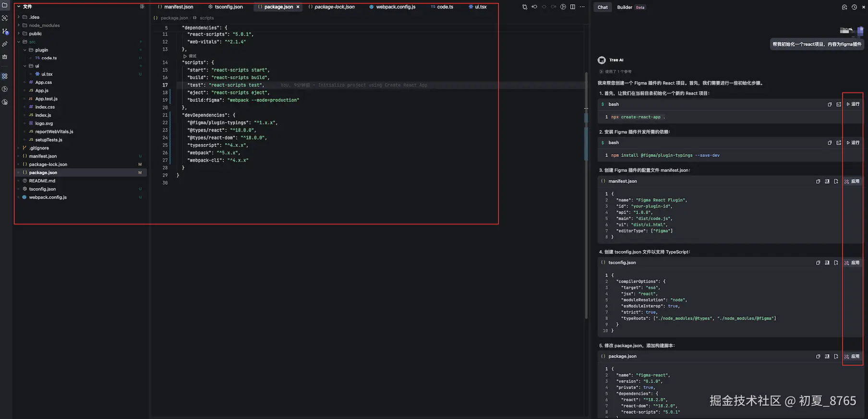Click new-file icon on tsconfig.json code block
The width and height of the screenshot is (868, 419).
pyautogui.click(x=836, y=263)
